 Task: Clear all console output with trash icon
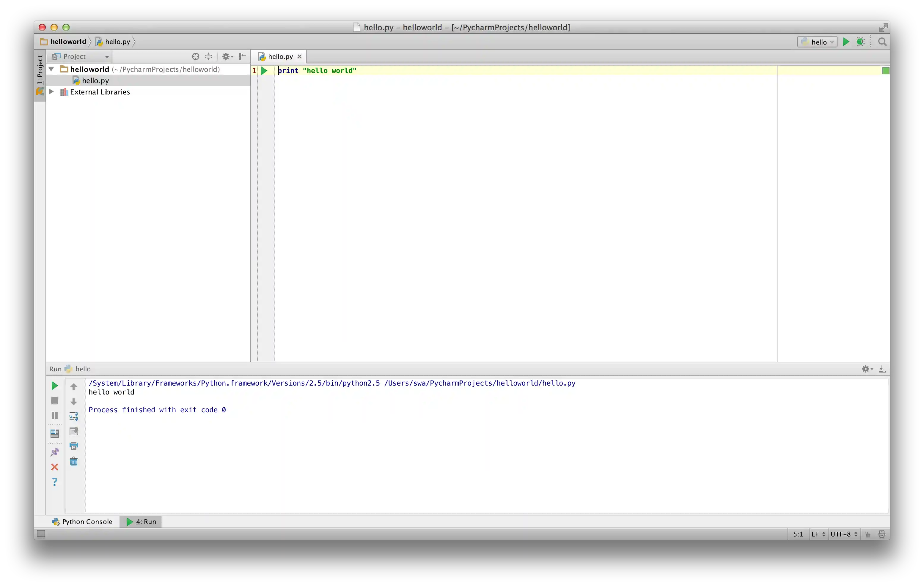coord(74,461)
